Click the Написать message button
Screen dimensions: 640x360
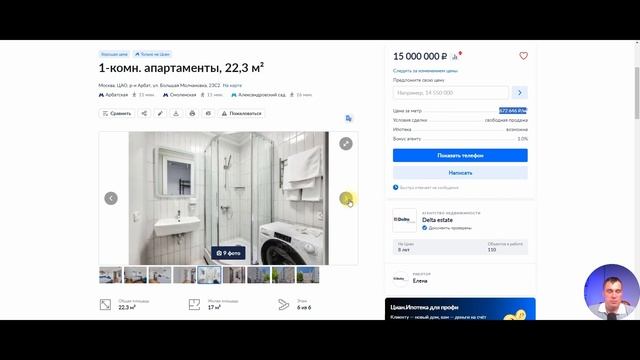click(460, 173)
